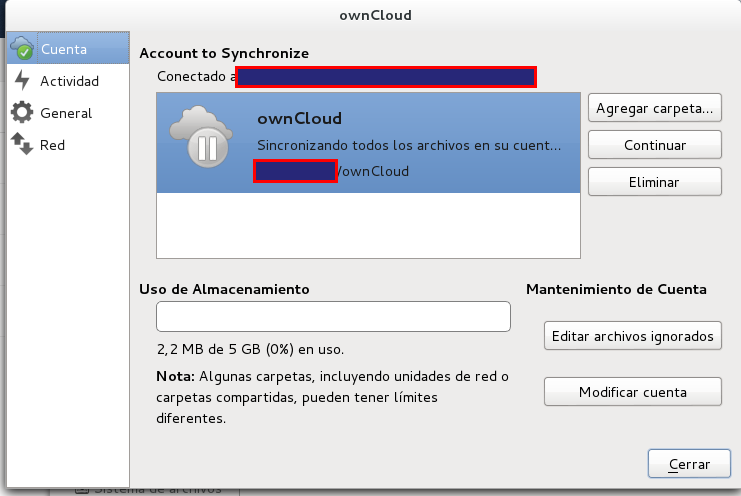The height and width of the screenshot is (496, 741).
Task: Resume sync with the Continuar button
Action: (x=655, y=145)
